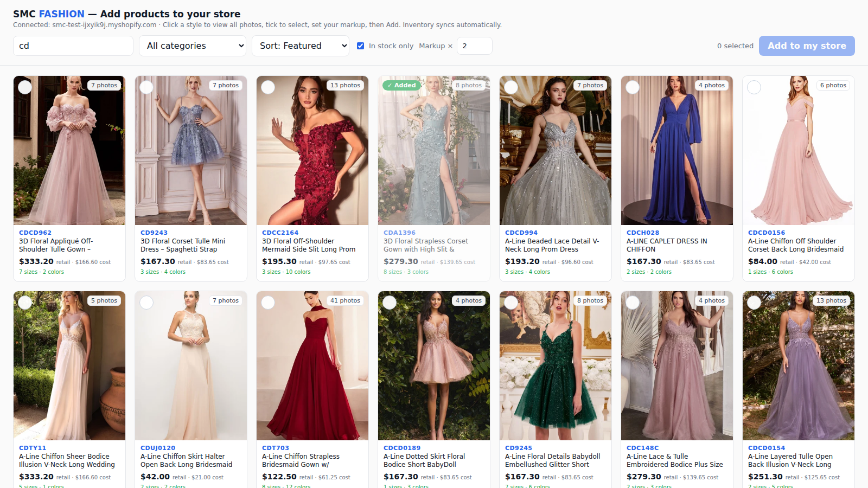Tick the select circle on CD9243 card
The image size is (868, 488).
(x=146, y=87)
